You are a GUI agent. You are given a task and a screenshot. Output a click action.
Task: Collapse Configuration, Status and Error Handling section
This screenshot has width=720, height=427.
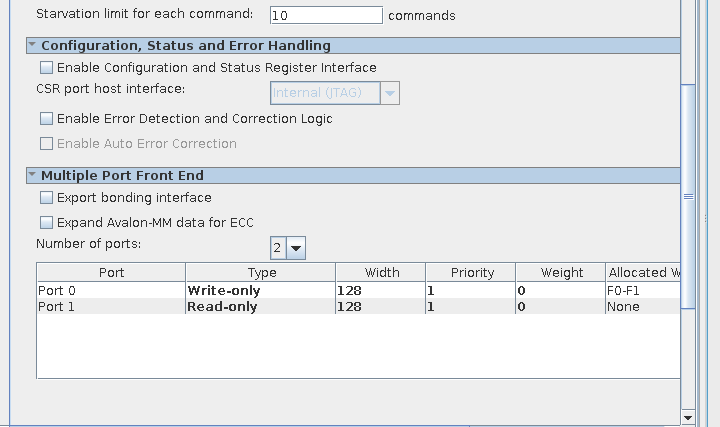[x=32, y=45]
